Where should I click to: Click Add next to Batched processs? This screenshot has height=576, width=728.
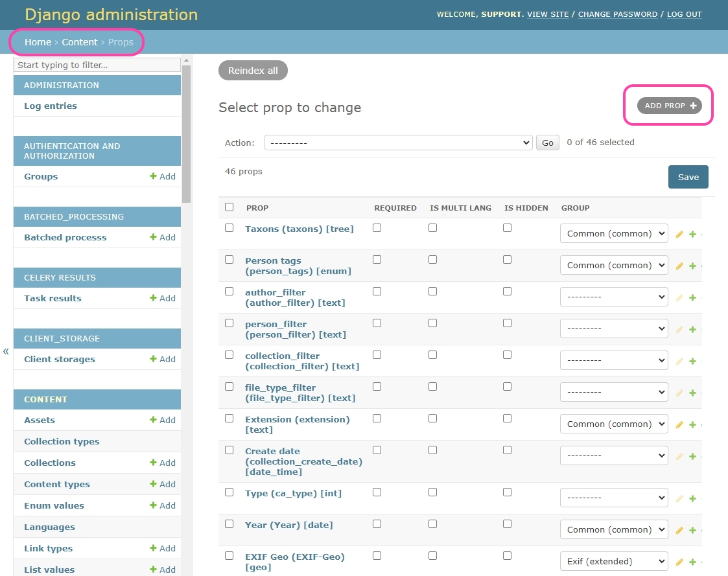pos(163,237)
